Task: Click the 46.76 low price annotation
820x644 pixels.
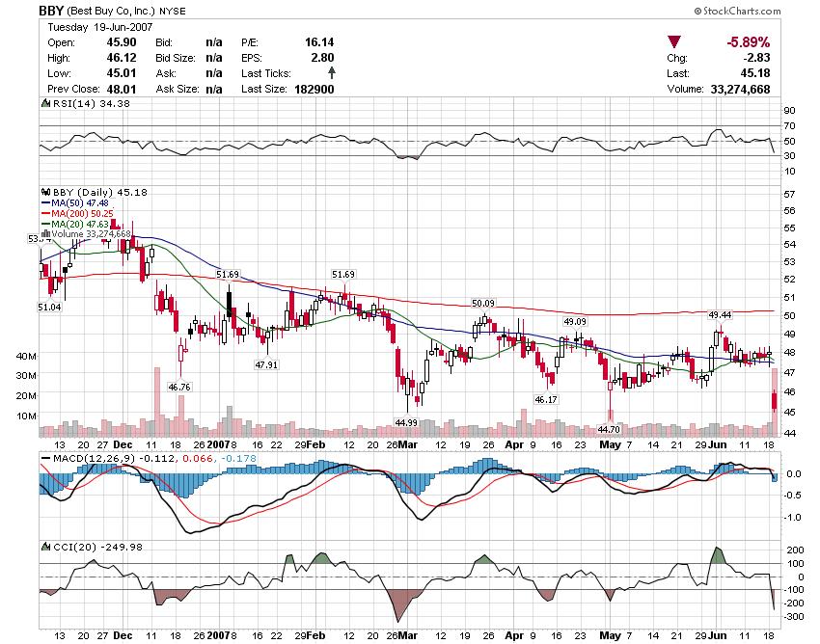Action: (179, 387)
